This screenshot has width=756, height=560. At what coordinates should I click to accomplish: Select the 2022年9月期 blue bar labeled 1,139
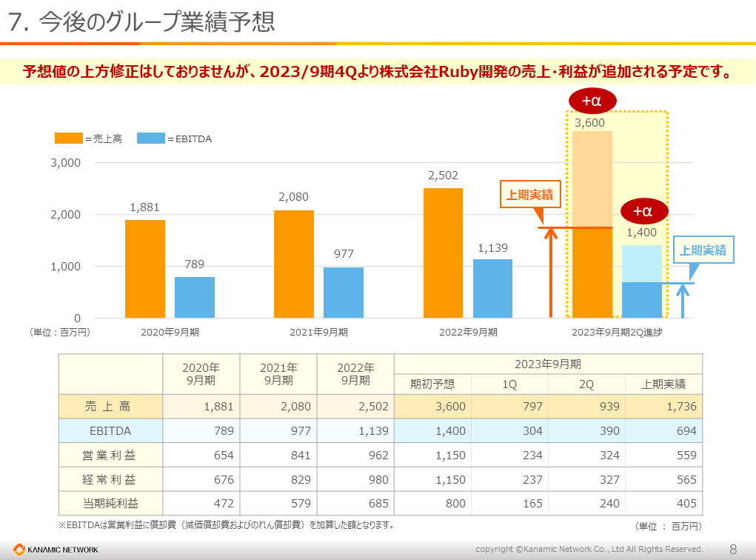(x=492, y=288)
